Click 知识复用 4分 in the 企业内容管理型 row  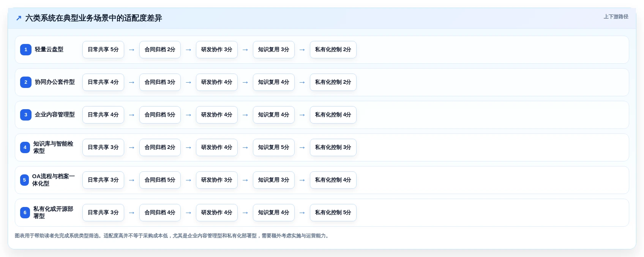point(274,115)
